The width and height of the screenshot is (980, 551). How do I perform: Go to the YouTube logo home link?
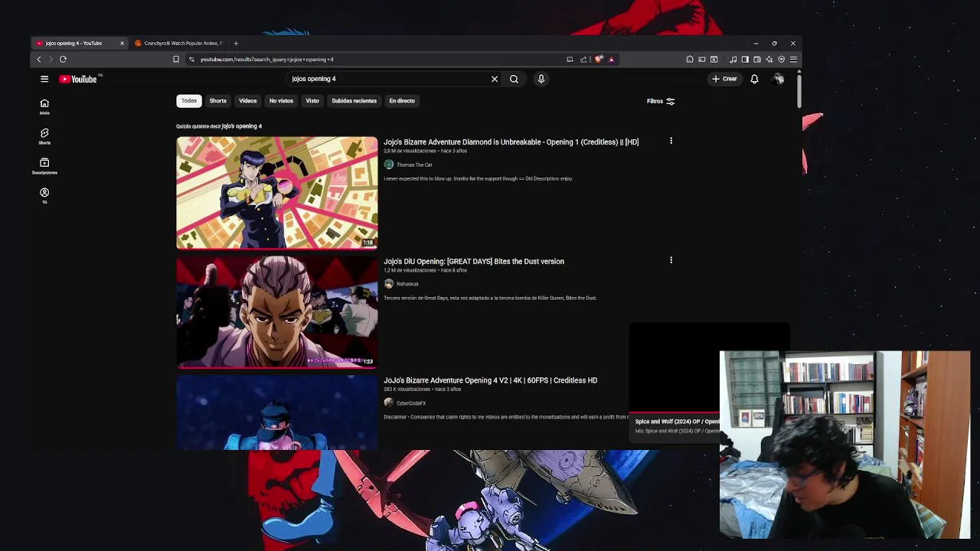(x=78, y=79)
